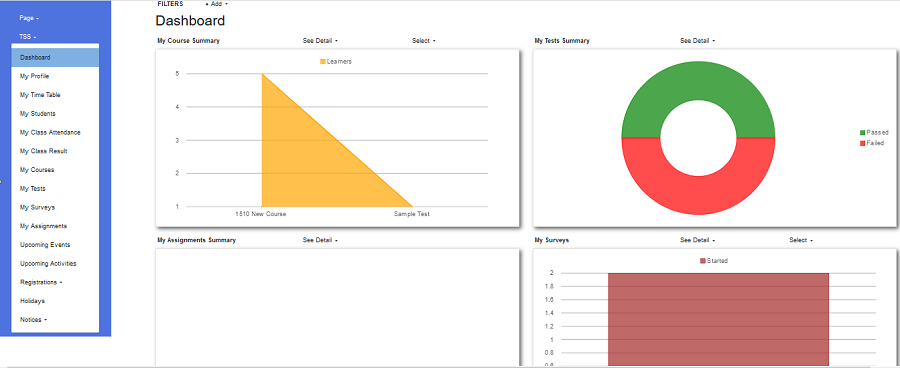
Task: Toggle the Learners legend swatch
Action: (x=323, y=61)
